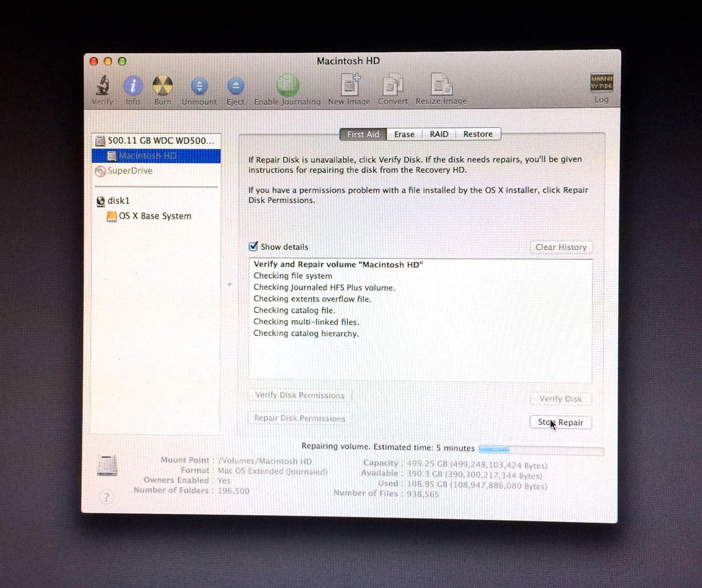Click the Verify and Repair volume heading line
The height and width of the screenshot is (588, 702).
tap(338, 264)
